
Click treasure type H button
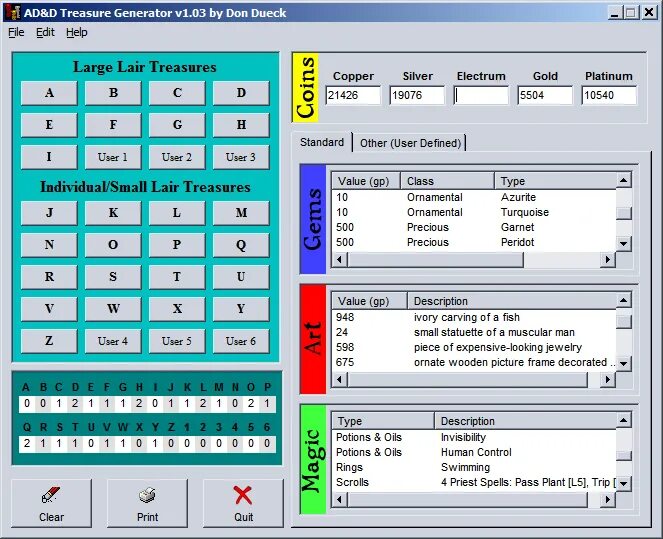click(x=241, y=125)
